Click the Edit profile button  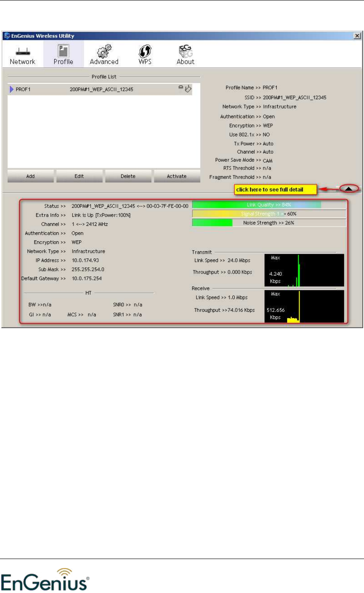pyautogui.click(x=79, y=176)
